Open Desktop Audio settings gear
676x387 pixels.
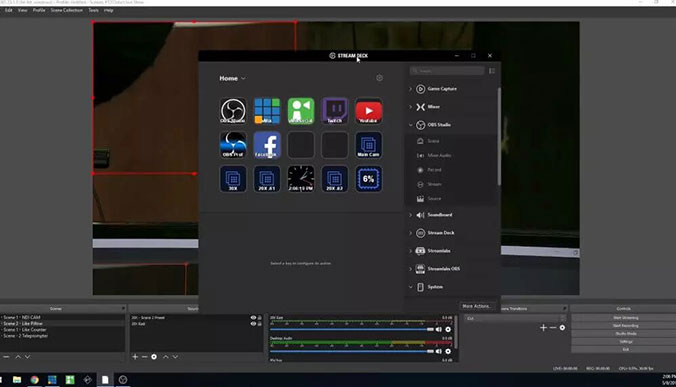[x=448, y=351]
